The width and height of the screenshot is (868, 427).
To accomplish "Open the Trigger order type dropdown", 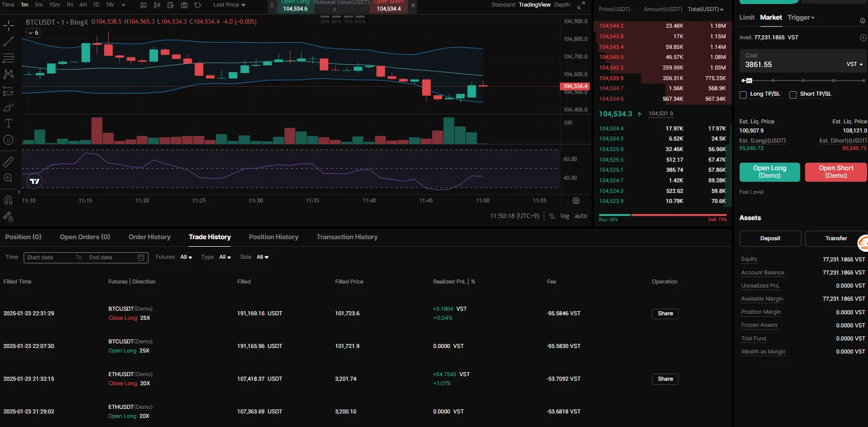I will pyautogui.click(x=801, y=18).
